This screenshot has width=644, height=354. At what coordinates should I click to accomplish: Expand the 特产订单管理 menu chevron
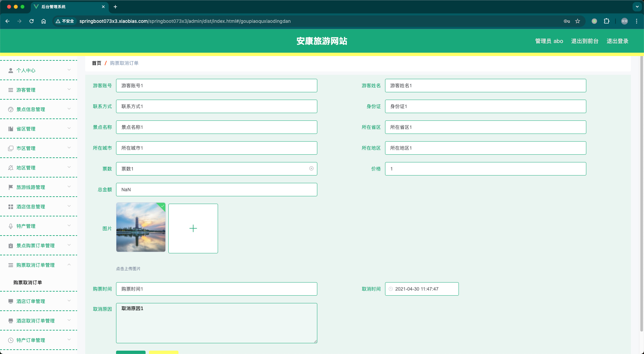(x=69, y=340)
